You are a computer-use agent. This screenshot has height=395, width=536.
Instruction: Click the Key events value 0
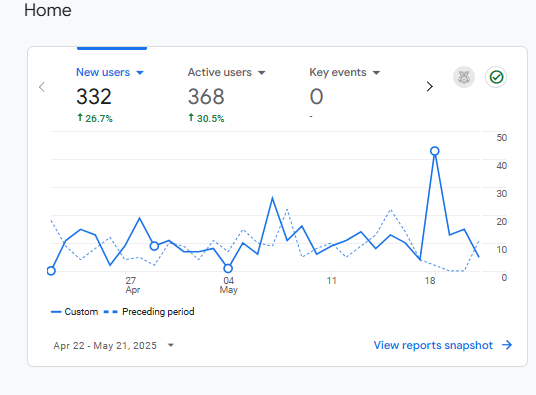(316, 97)
